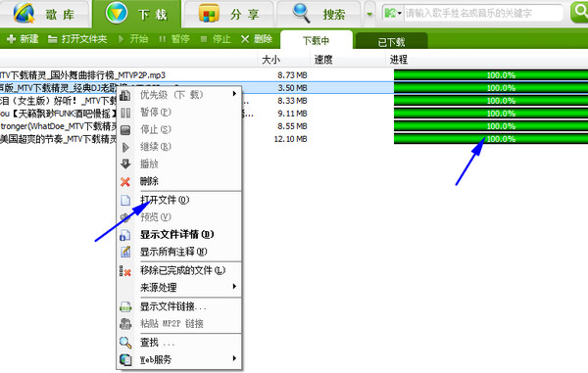The height and width of the screenshot is (373, 588).
Task: Open the 分享 share tab
Action: click(228, 15)
